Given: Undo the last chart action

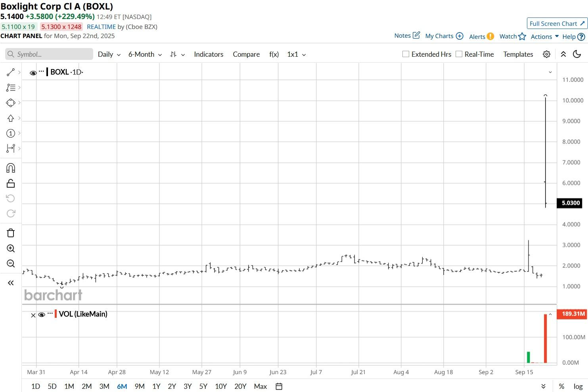Looking at the screenshot, I should (11, 198).
